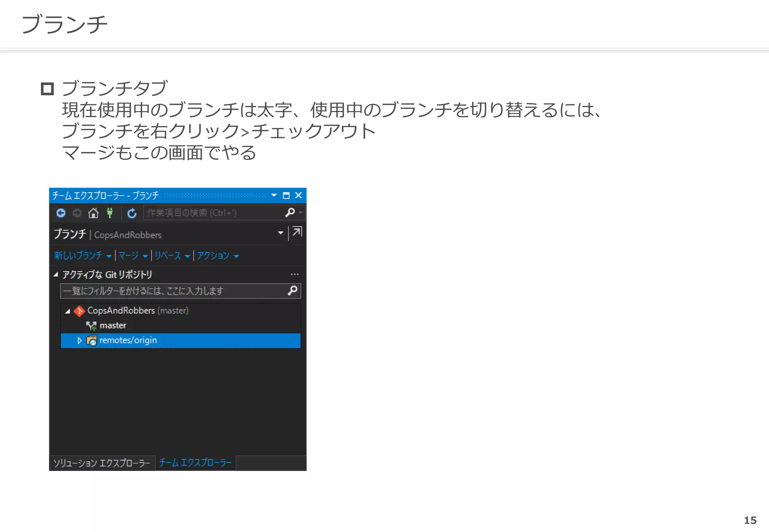Collapse the アクティブな Git リポジトリ section

coord(56,275)
